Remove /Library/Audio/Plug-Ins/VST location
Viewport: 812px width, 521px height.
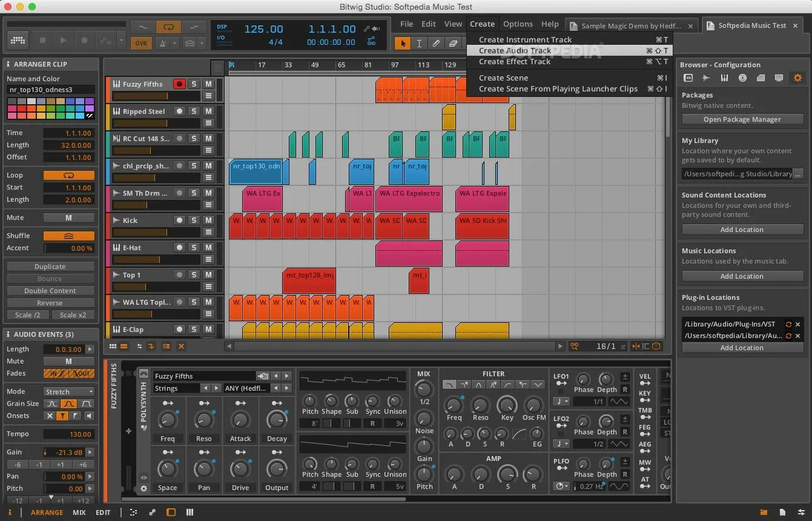click(797, 324)
